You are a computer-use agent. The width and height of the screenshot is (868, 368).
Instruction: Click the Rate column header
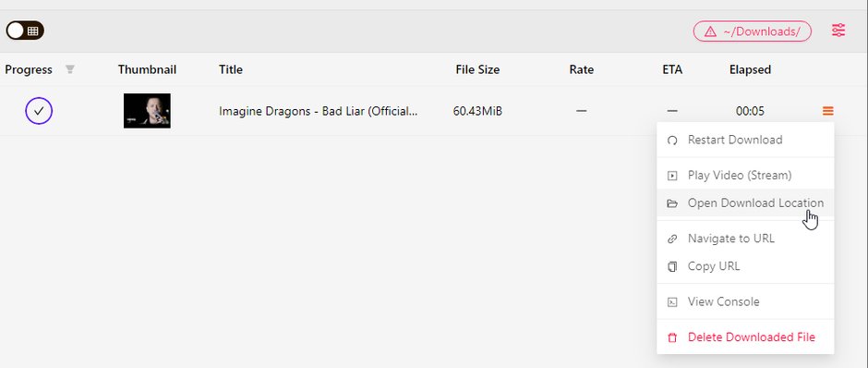pyautogui.click(x=581, y=69)
